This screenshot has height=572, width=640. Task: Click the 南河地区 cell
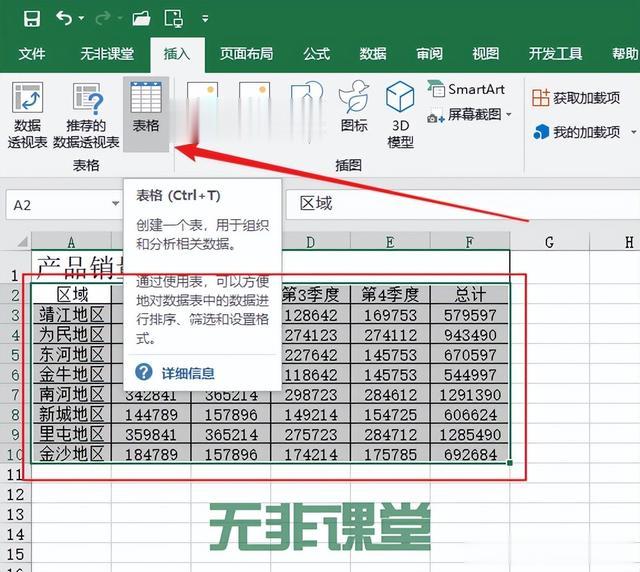tap(71, 394)
